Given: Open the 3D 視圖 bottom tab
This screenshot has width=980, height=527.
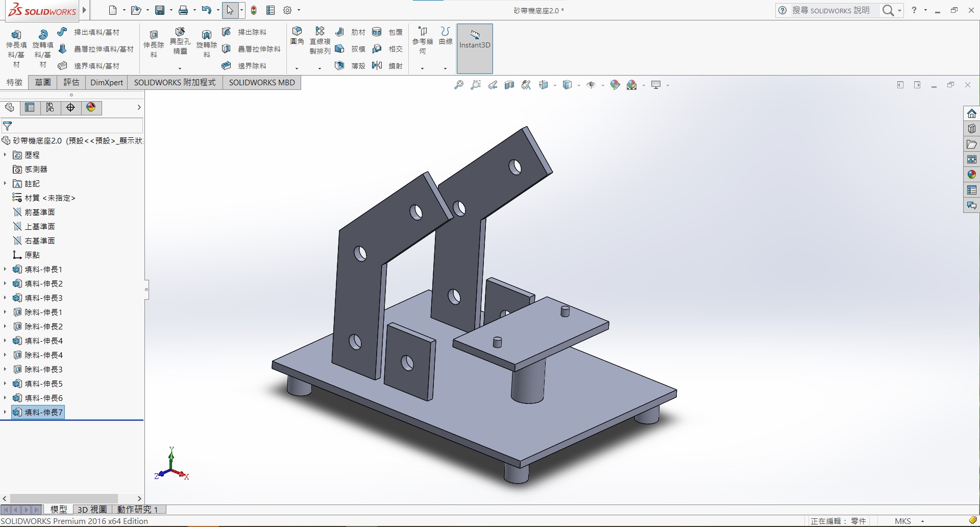Looking at the screenshot, I should (x=92, y=509).
